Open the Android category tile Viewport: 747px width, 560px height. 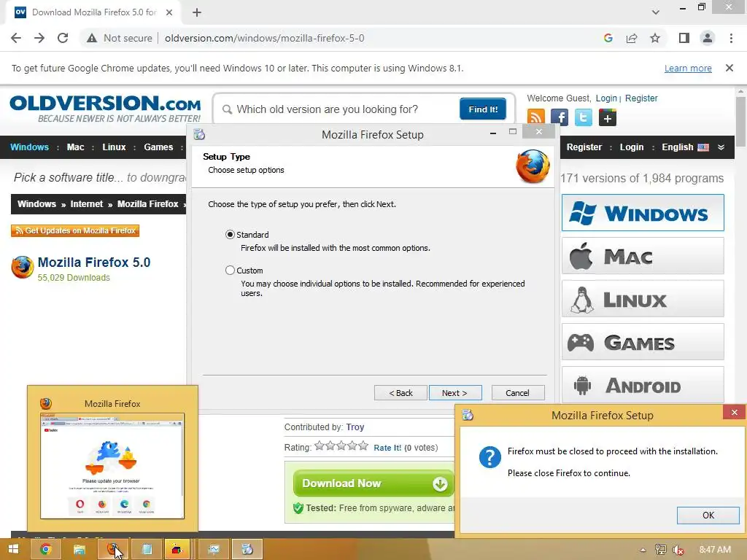click(x=643, y=385)
